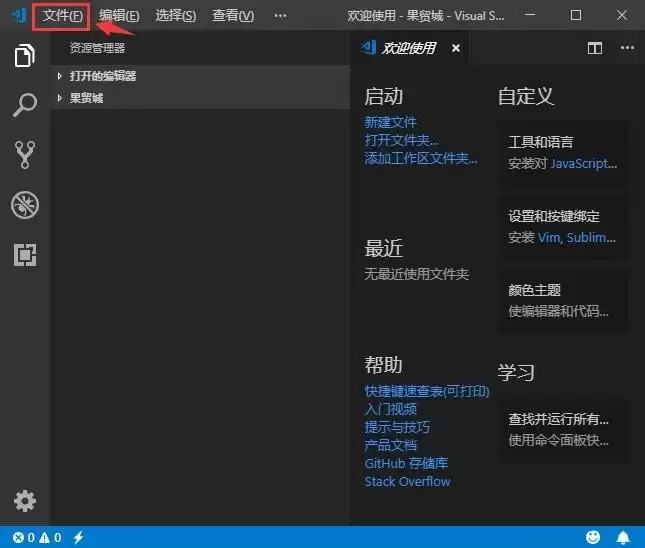Click the feedback smiley icon
The width and height of the screenshot is (645, 548).
(593, 538)
